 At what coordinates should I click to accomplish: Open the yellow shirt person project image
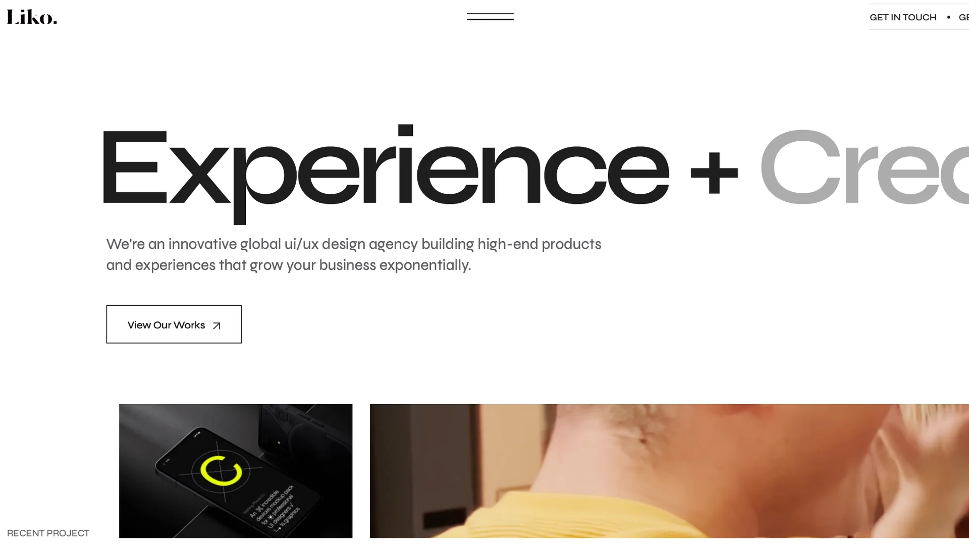tap(669, 471)
